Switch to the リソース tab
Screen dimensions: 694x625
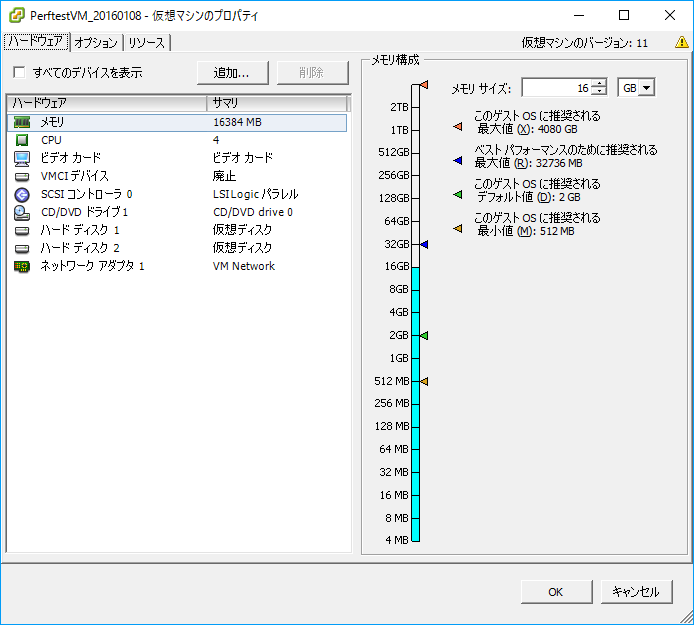click(x=147, y=43)
